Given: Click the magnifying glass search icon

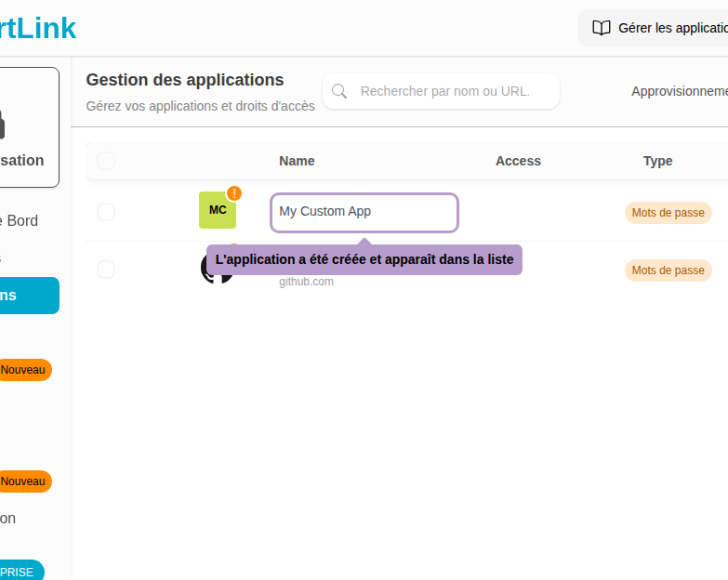Looking at the screenshot, I should [x=339, y=91].
